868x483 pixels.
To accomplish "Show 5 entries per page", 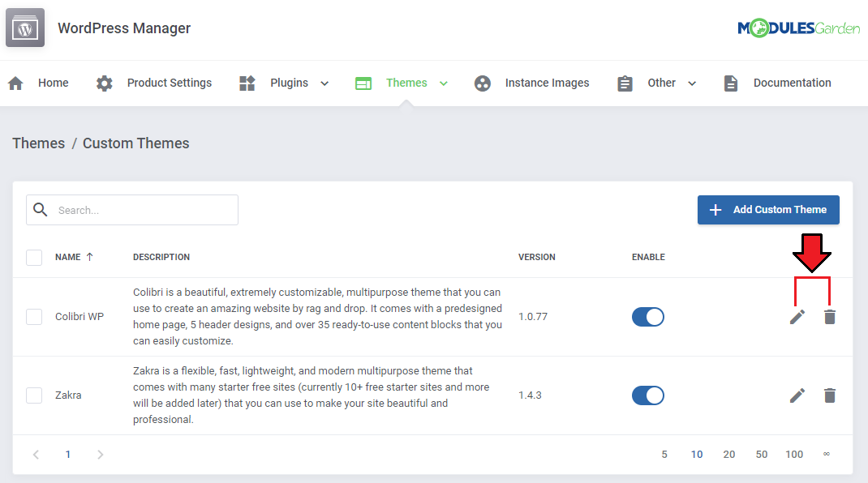I will click(x=664, y=454).
